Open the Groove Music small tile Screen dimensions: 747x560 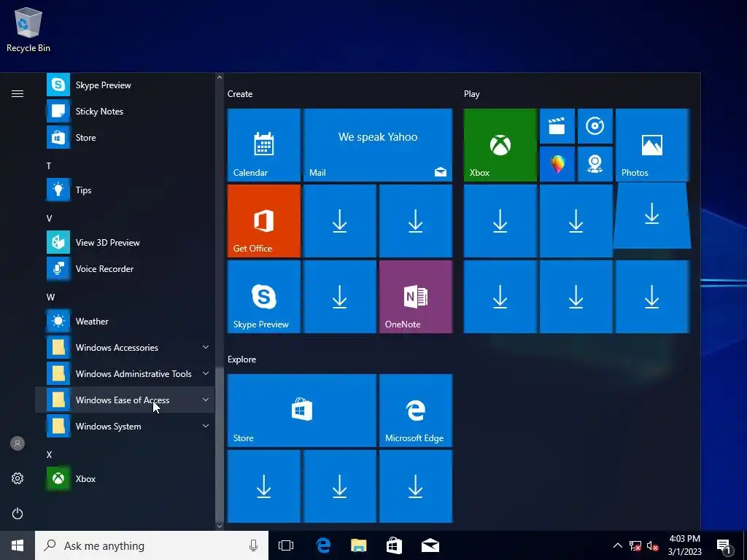tap(595, 126)
